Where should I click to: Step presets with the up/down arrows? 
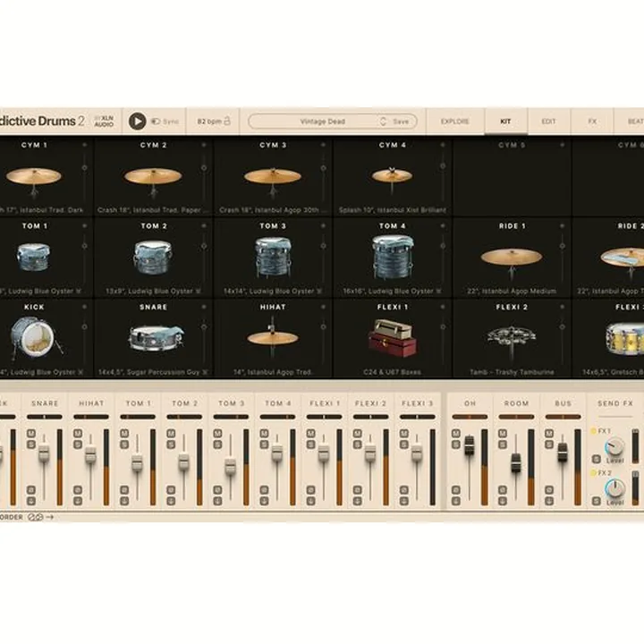[383, 122]
